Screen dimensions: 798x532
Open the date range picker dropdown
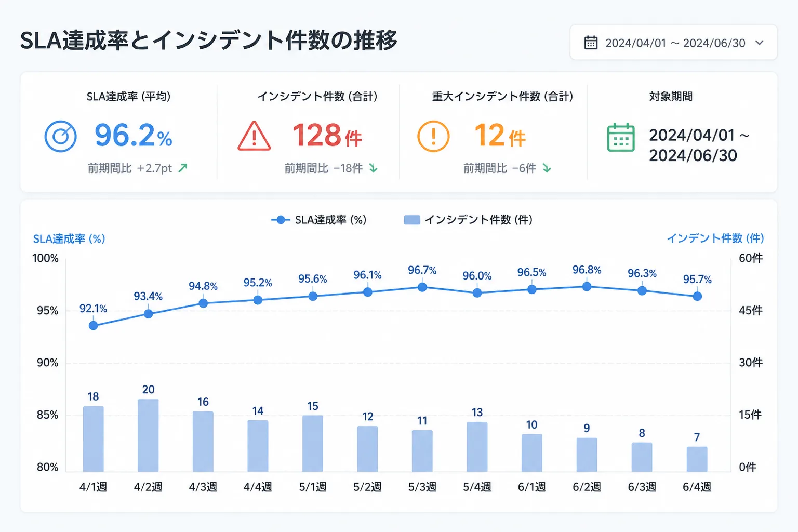[673, 43]
